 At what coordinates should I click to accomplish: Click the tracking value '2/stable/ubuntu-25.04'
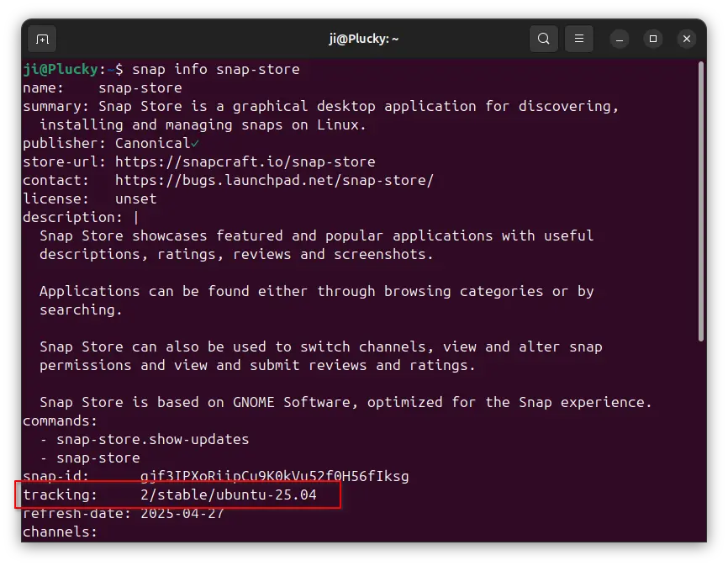(229, 495)
